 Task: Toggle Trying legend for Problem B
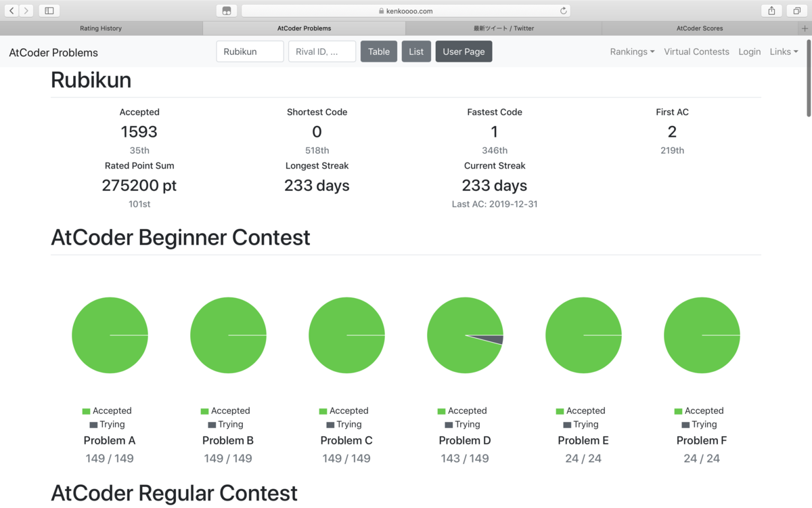pyautogui.click(x=225, y=424)
